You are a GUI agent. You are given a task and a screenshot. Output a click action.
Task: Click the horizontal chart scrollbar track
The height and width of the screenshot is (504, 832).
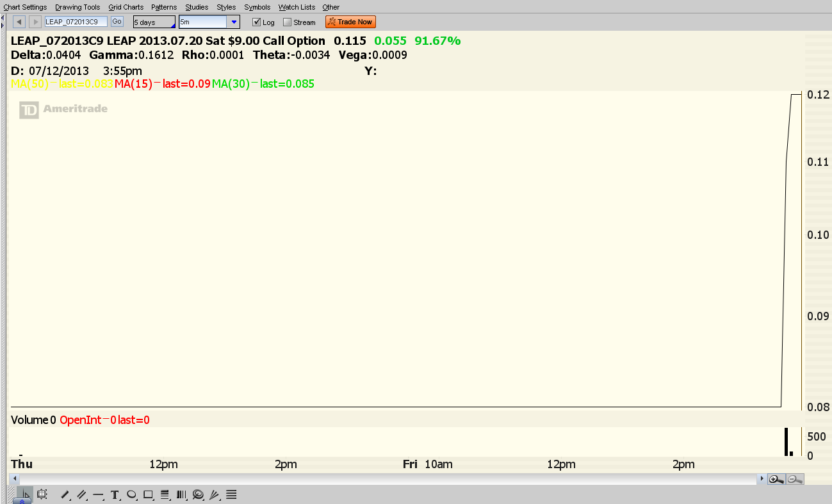pos(384,479)
